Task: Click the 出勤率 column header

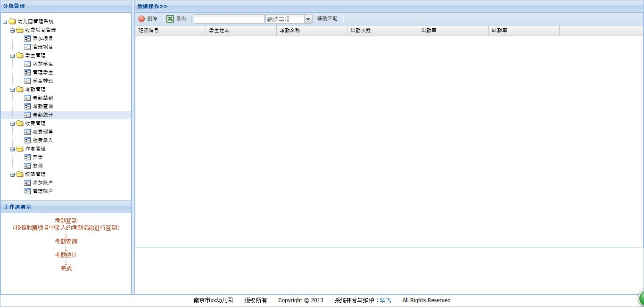Action: 429,30
